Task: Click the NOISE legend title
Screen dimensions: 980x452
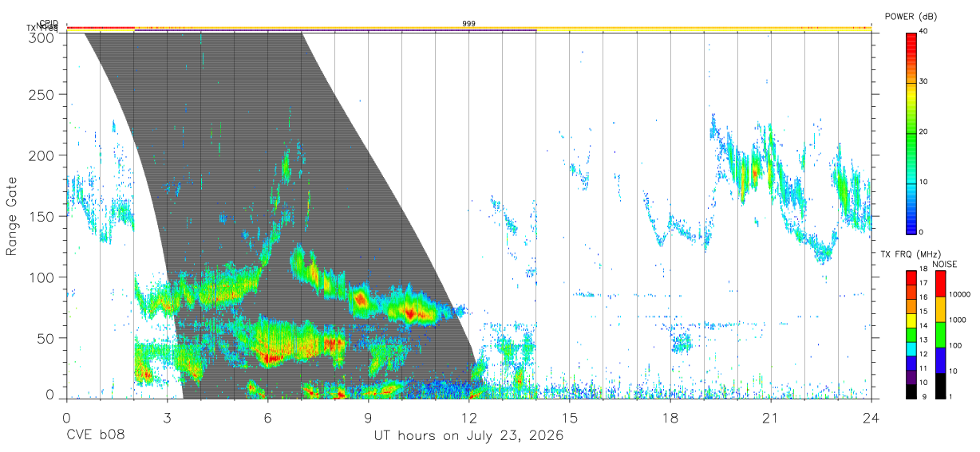Action: pyautogui.click(x=945, y=264)
